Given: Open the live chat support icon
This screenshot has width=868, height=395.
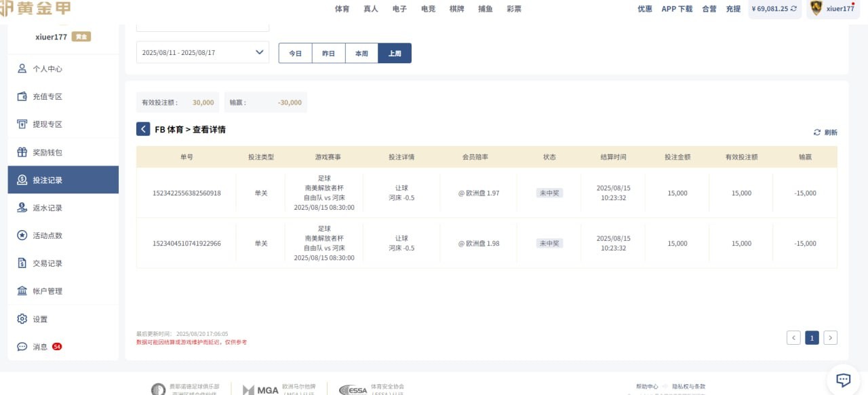Looking at the screenshot, I should pos(843,379).
